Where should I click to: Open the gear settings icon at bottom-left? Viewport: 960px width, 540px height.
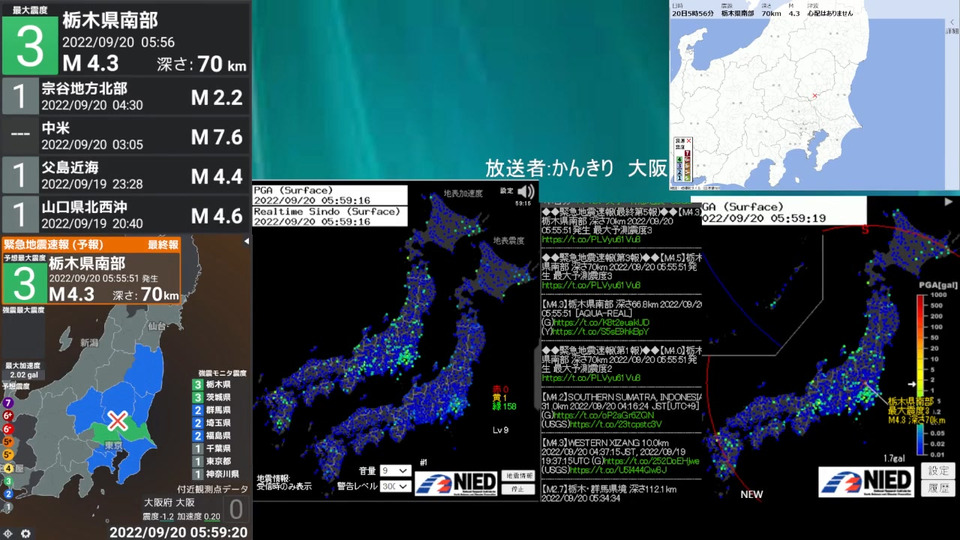tap(25, 533)
